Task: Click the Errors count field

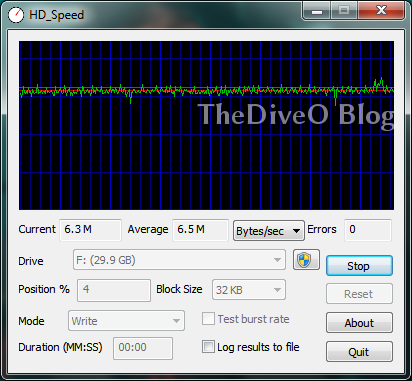Action: coord(367,230)
